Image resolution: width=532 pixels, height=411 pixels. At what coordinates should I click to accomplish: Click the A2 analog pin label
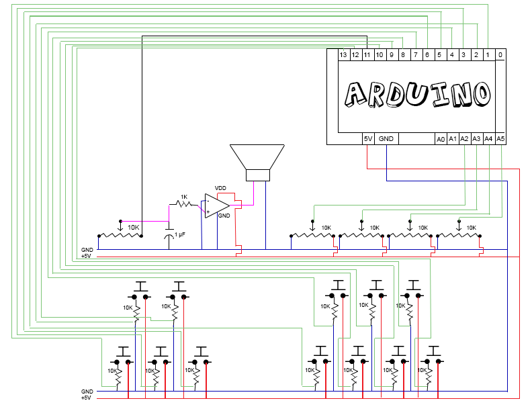tap(464, 139)
